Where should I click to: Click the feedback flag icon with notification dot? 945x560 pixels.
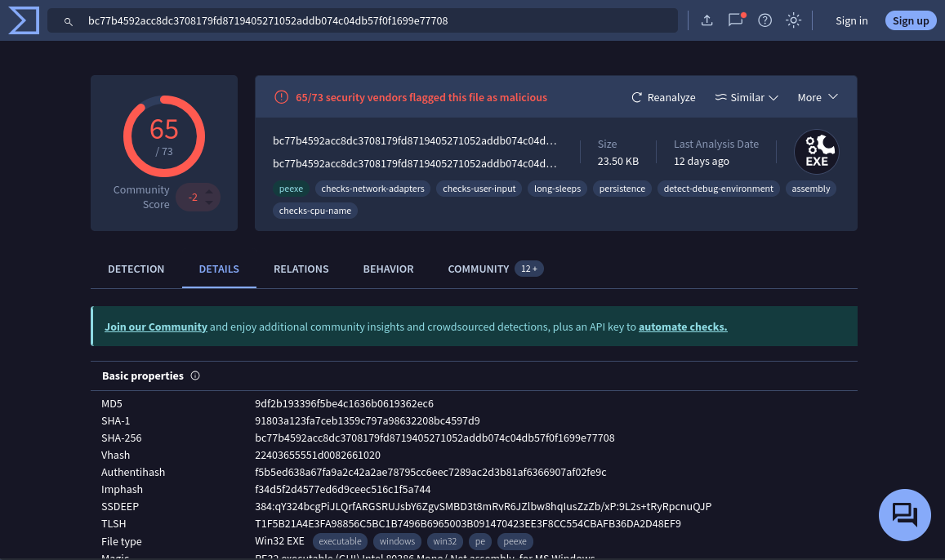pos(735,20)
